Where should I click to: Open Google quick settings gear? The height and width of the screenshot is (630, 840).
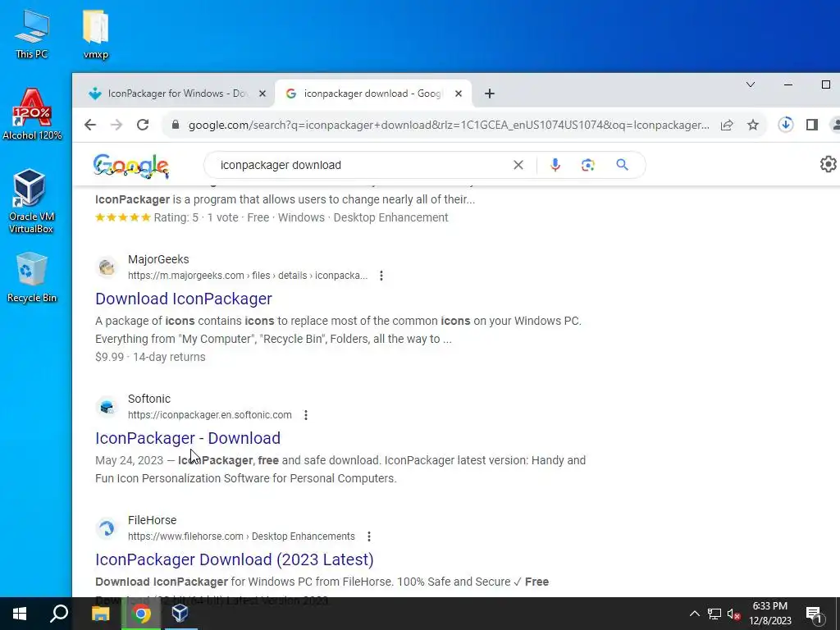pyautogui.click(x=829, y=164)
